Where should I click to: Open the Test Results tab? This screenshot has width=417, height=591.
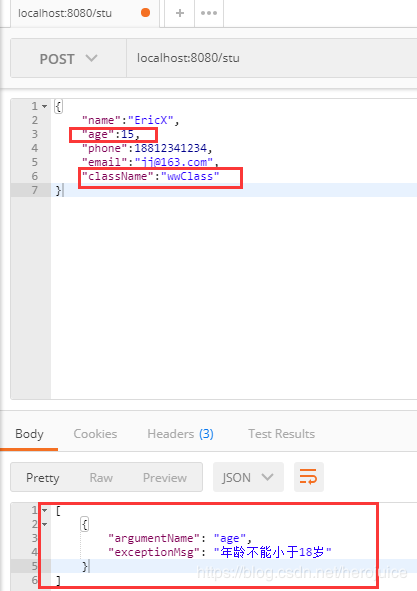pyautogui.click(x=281, y=434)
